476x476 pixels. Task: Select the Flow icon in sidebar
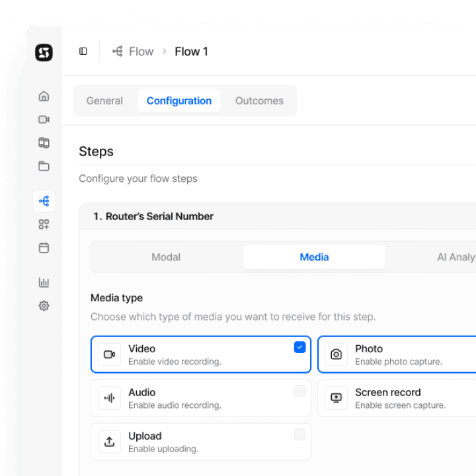click(x=44, y=201)
